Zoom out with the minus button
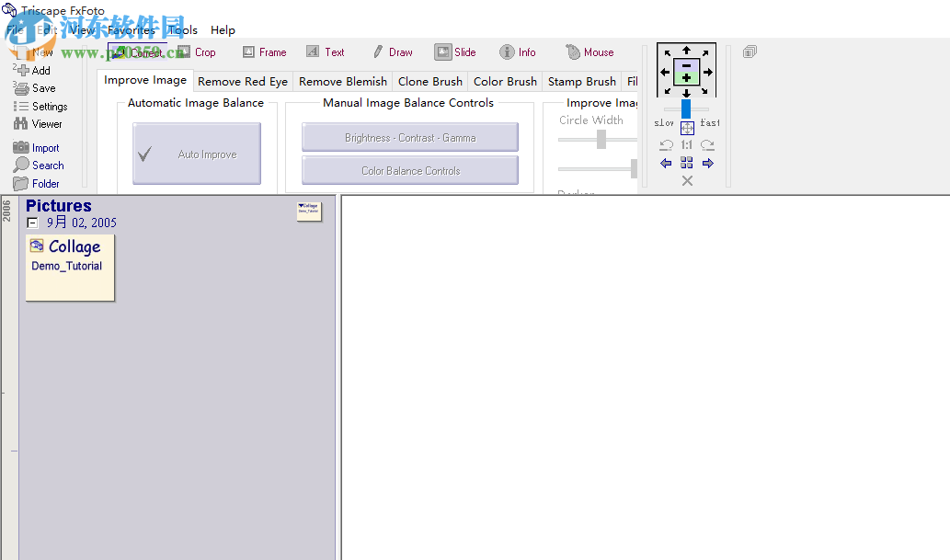The height and width of the screenshot is (560, 950). tap(686, 65)
